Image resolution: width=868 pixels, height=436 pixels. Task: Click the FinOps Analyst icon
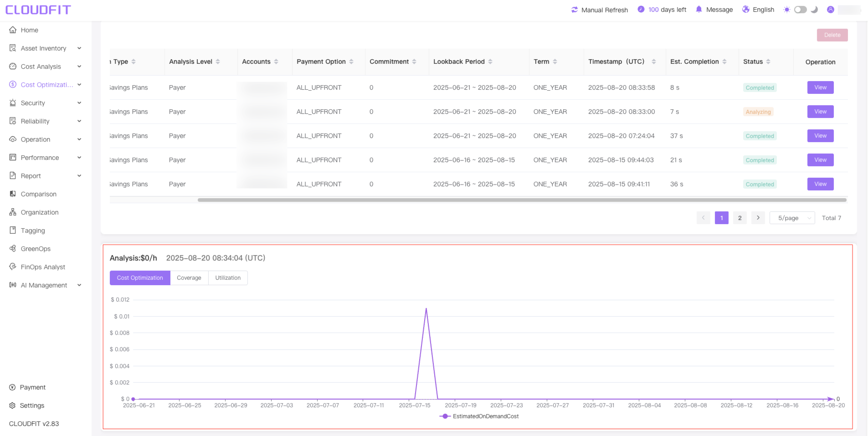pos(13,267)
